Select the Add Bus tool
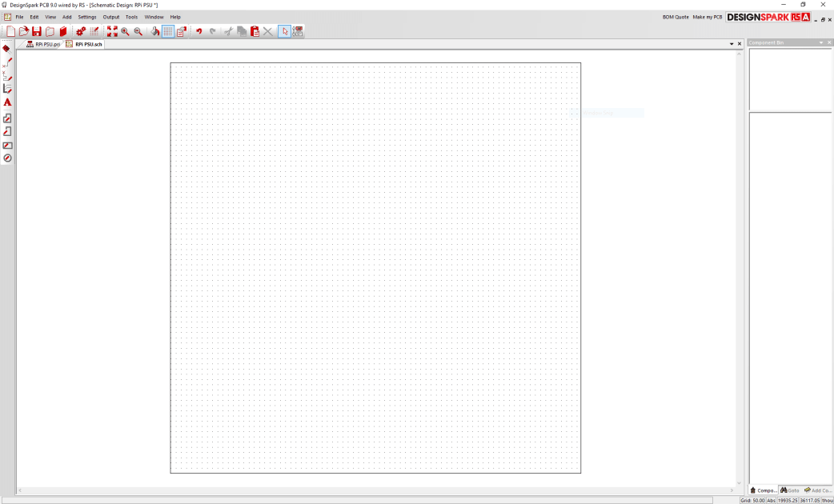The width and height of the screenshot is (834, 504). point(7,89)
